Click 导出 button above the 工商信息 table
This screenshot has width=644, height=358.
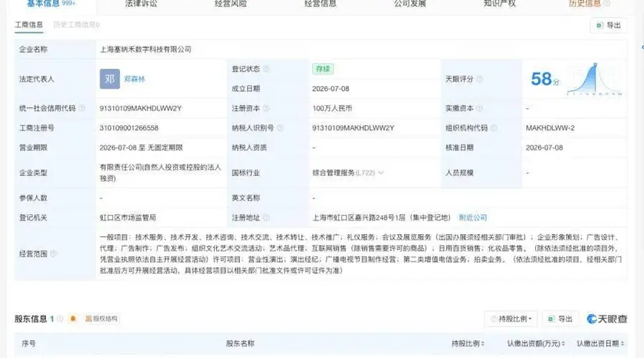pyautogui.click(x=609, y=26)
